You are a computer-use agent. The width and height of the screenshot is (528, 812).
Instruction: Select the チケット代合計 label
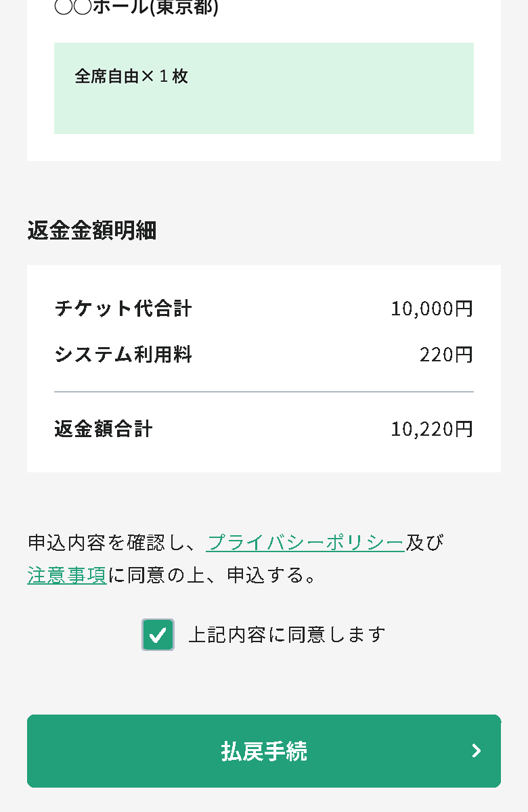tap(123, 309)
